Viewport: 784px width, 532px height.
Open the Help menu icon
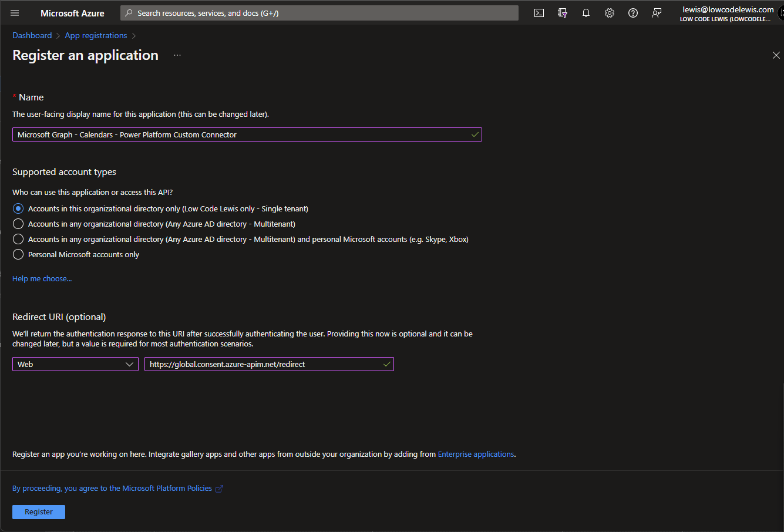632,12
